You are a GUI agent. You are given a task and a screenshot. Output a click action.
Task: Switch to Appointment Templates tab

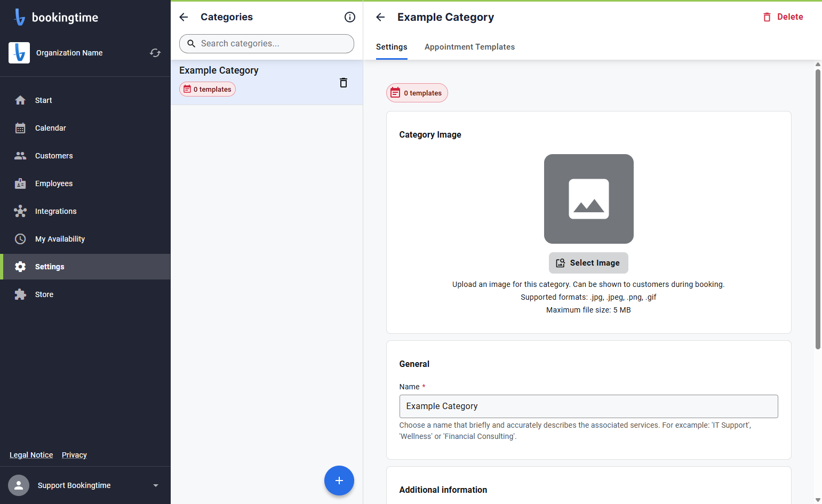(x=469, y=47)
